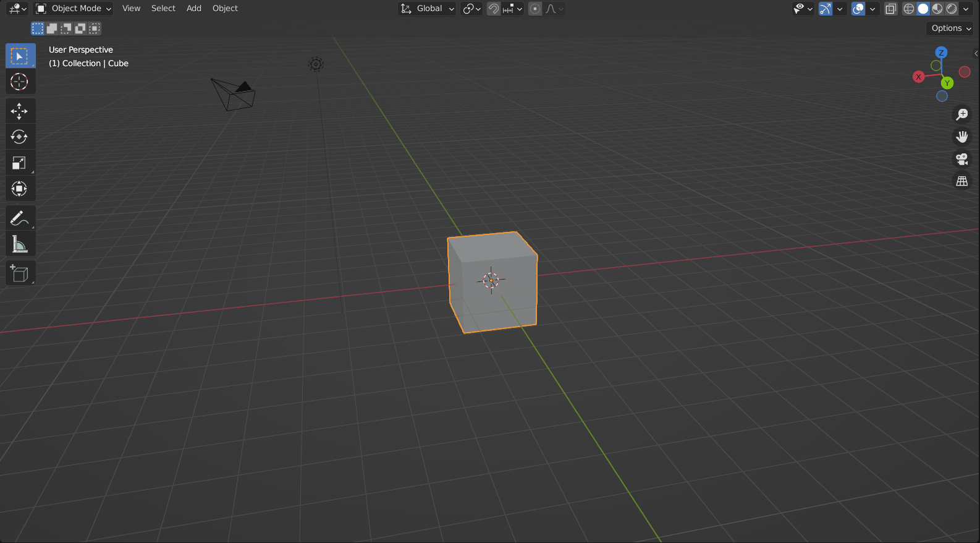
Task: Click the Zoom viewport magnifier icon
Action: click(x=962, y=114)
